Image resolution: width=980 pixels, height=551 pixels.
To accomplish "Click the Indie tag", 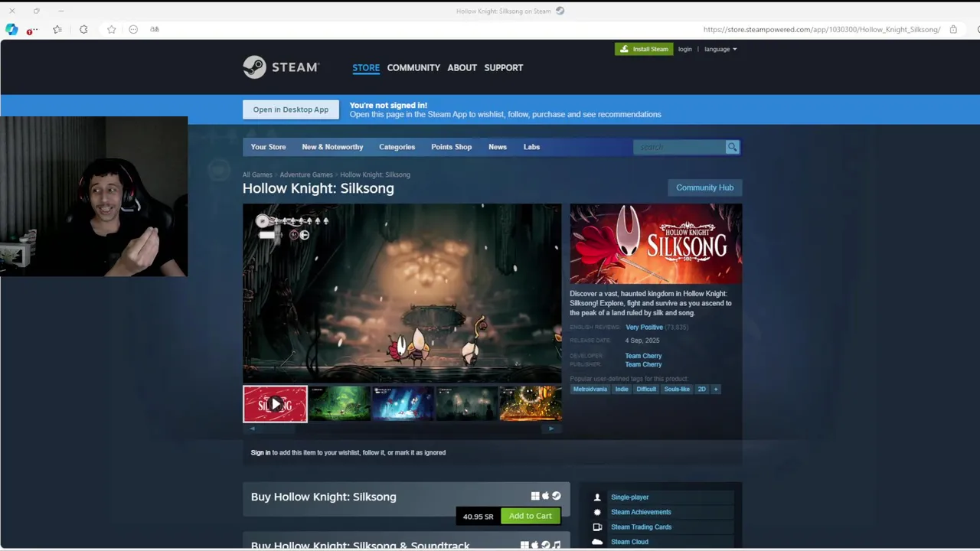I will pos(622,389).
